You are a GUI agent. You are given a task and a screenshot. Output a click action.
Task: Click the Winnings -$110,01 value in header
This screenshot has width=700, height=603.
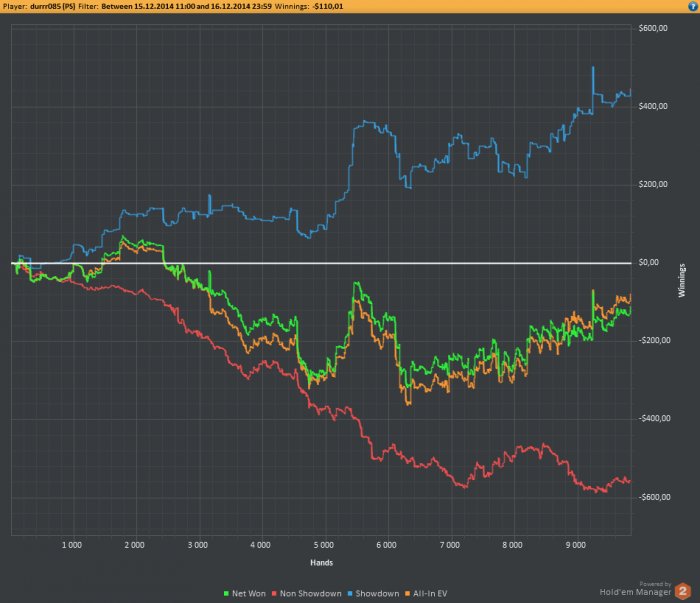(328, 6)
